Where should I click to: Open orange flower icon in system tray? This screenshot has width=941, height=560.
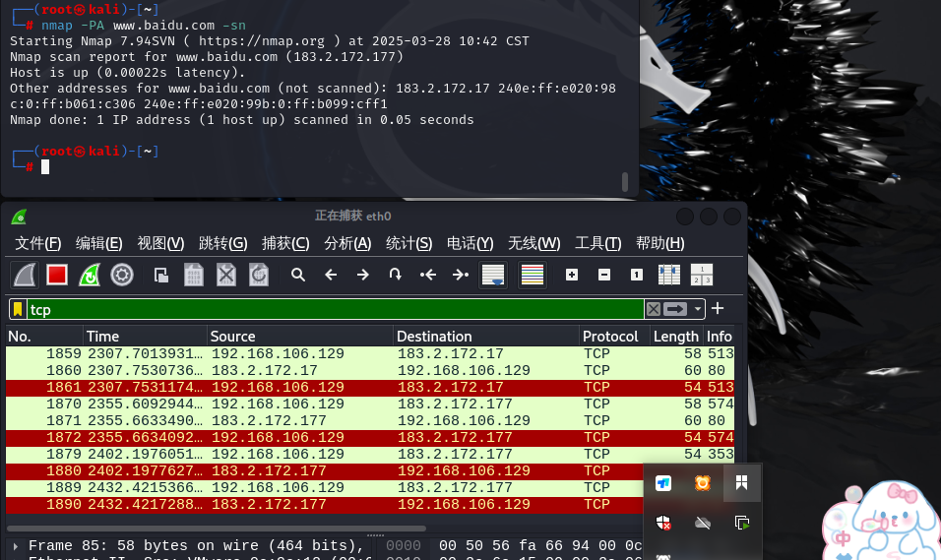[x=702, y=483]
